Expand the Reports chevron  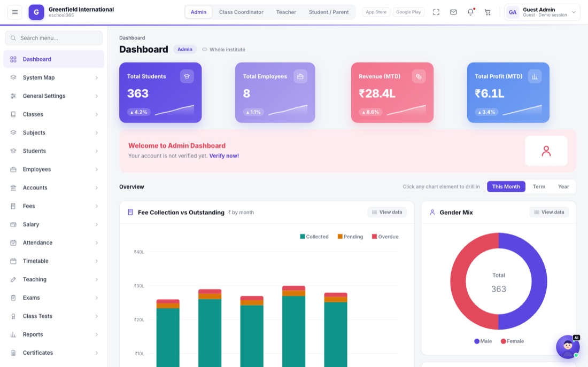tap(96, 335)
